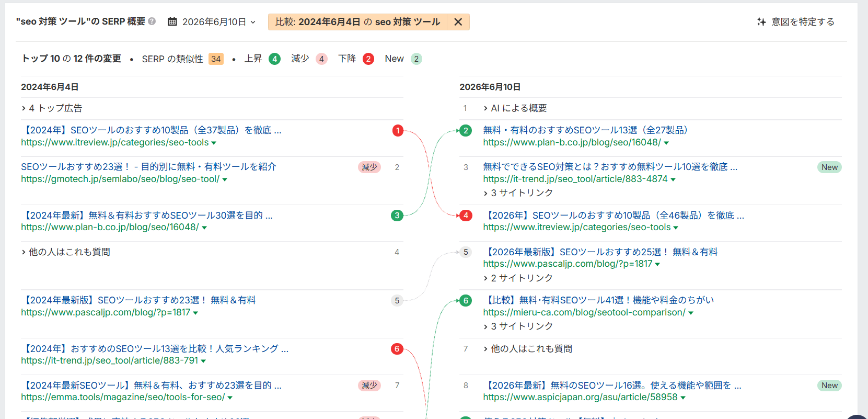Screen dimensions: 868x419
Task: Open URL dropdown for plan-b.co.jp 2026 result
Action: 666,143
